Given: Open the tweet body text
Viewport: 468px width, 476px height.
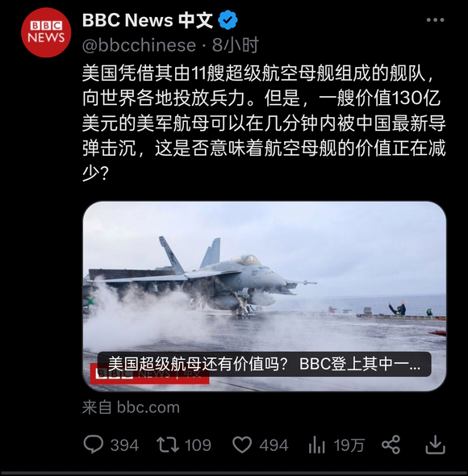Looking at the screenshot, I should [x=264, y=123].
